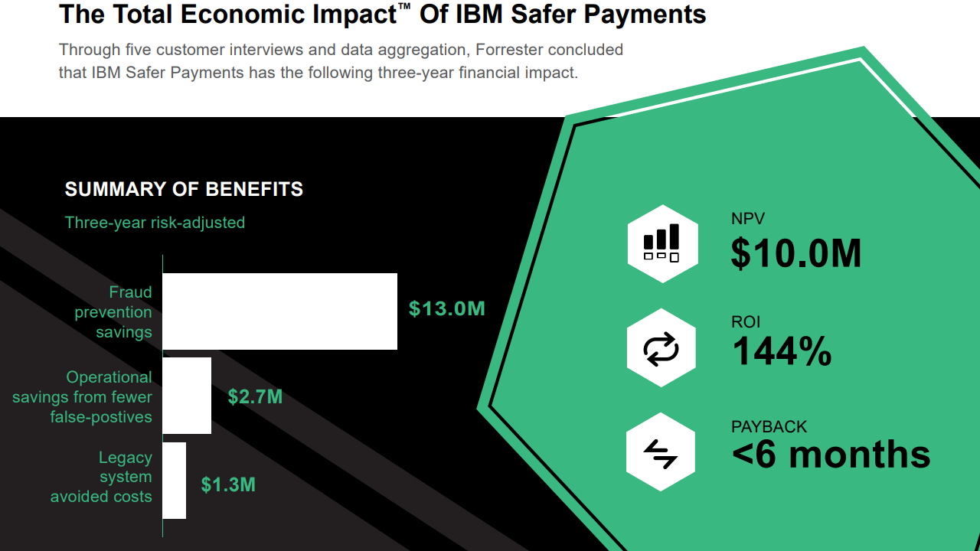Click the ROI label text
The image size is (980, 551).
(746, 322)
